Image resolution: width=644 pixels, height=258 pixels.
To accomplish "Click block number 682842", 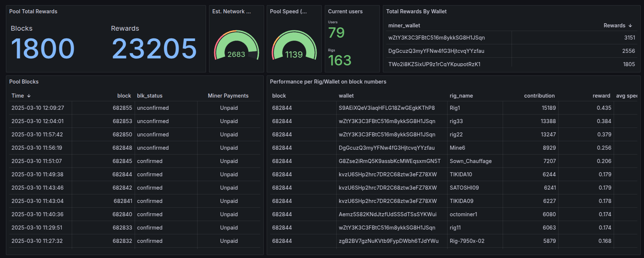I will [x=122, y=188].
